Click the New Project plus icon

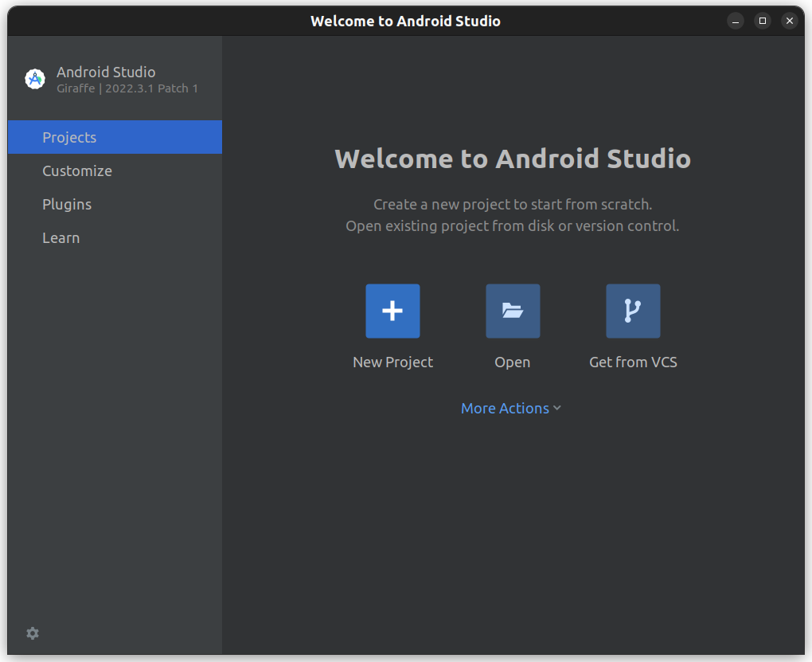[x=392, y=311]
